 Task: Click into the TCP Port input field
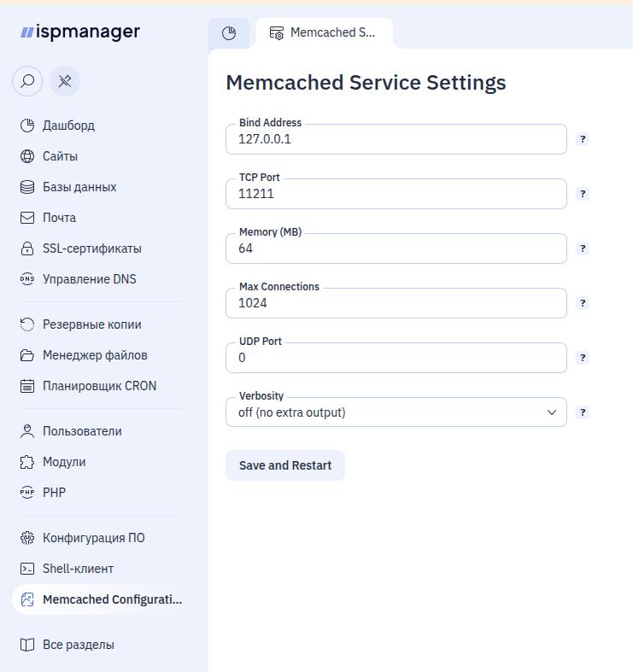pyautogui.click(x=396, y=194)
